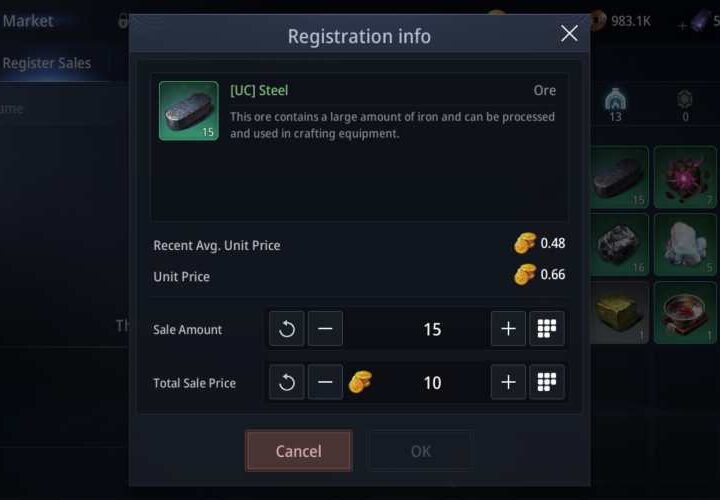Increase the Total Sale Price
The height and width of the screenshot is (500, 720).
pyautogui.click(x=508, y=382)
